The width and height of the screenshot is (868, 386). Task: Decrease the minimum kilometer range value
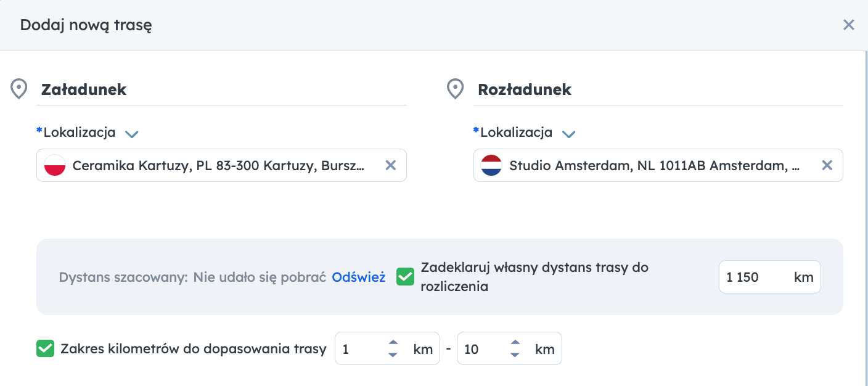click(x=393, y=355)
